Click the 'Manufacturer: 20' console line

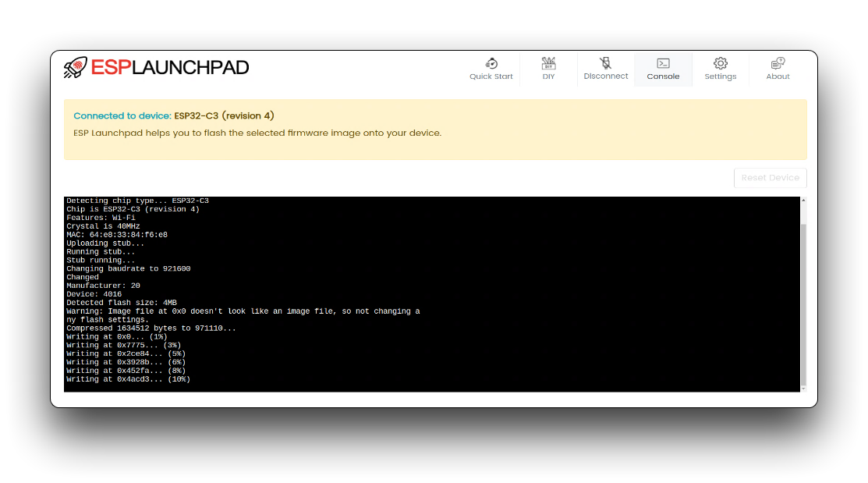click(103, 286)
